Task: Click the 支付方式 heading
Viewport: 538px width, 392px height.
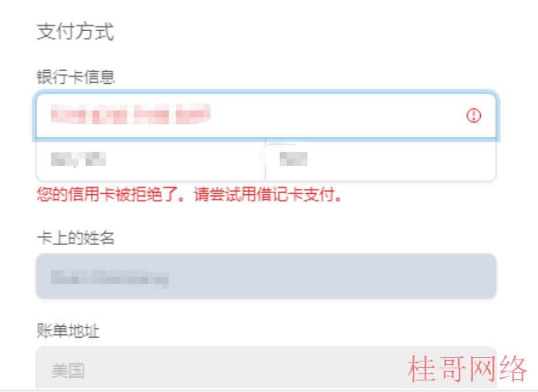Action: (x=75, y=31)
